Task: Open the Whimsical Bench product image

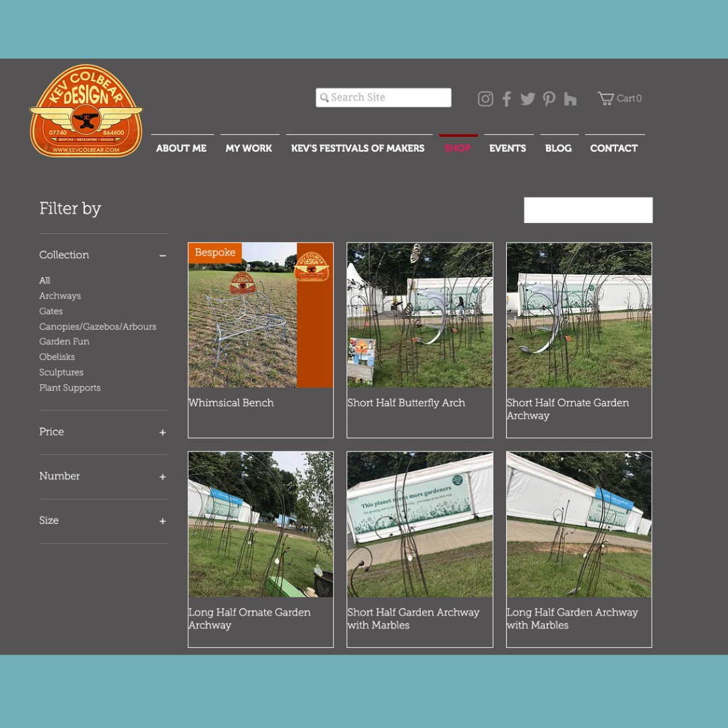Action: tap(260, 315)
